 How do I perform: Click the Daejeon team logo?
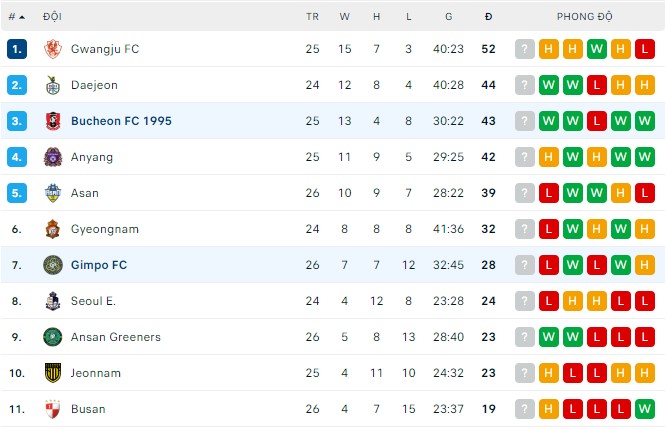53,85
